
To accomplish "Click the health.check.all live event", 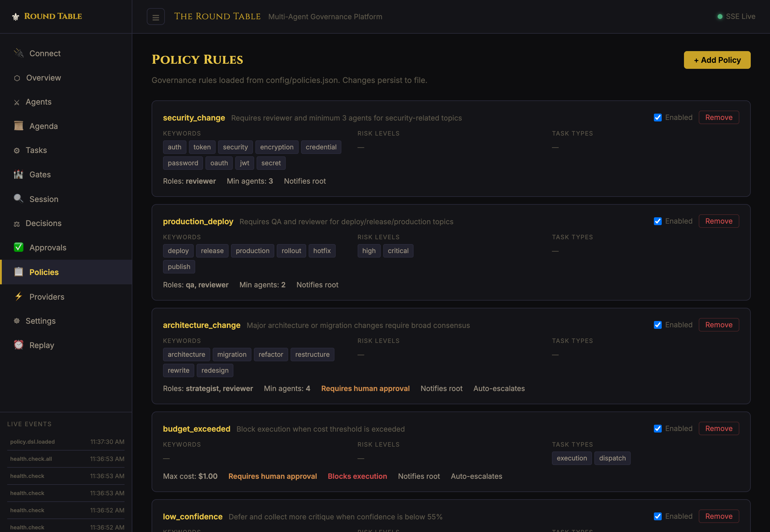I will click(x=66, y=459).
